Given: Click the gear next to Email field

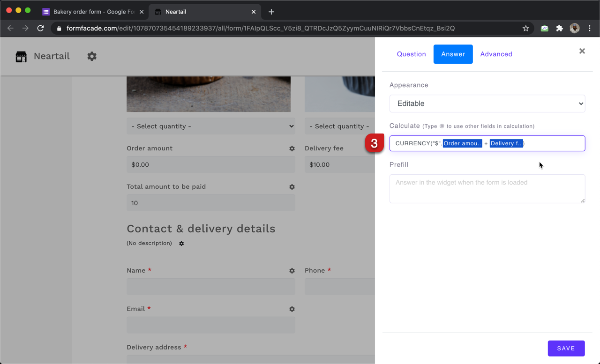Looking at the screenshot, I should pyautogui.click(x=292, y=309).
